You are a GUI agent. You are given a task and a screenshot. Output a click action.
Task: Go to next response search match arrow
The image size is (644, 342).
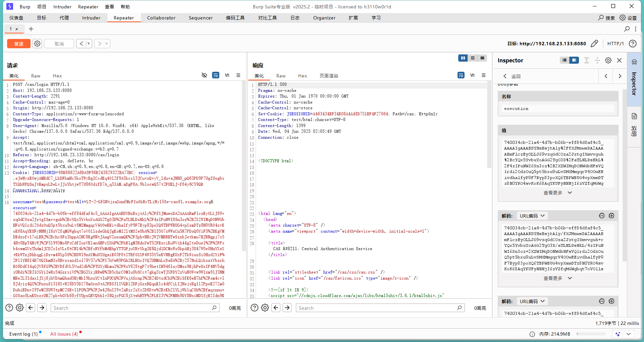[x=287, y=308]
